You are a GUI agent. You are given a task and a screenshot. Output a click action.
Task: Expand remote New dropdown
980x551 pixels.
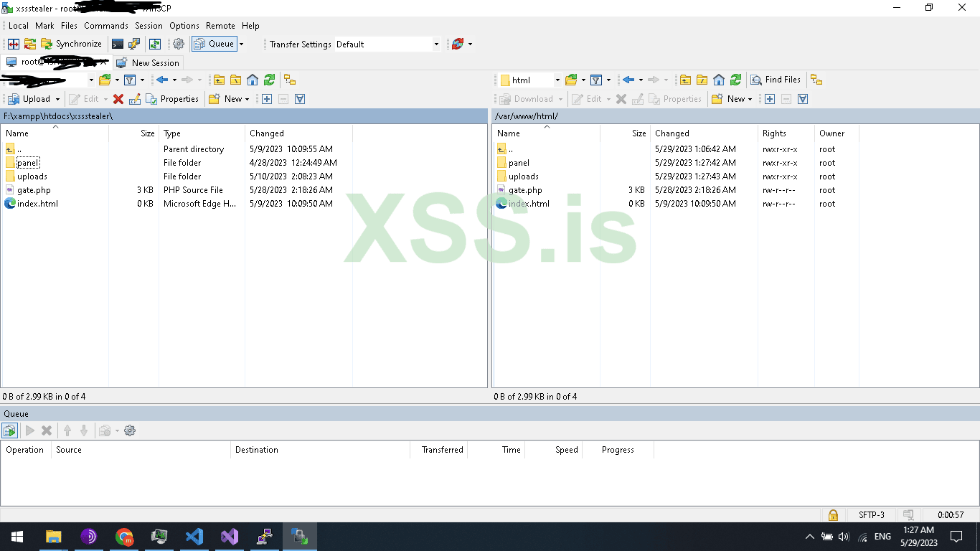750,99
